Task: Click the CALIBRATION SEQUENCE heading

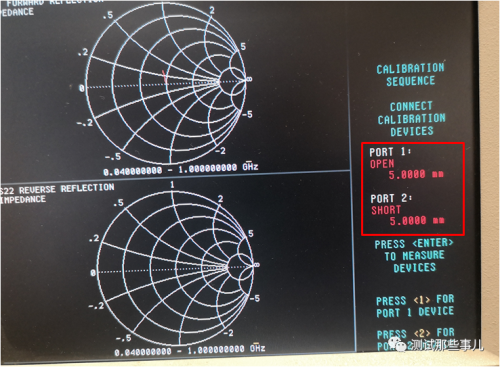Action: (x=411, y=75)
